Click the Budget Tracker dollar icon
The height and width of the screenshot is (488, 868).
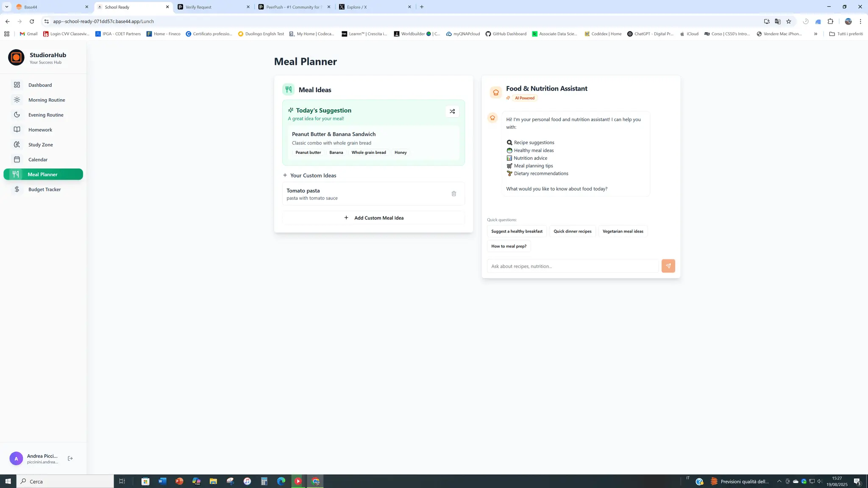[17, 189]
